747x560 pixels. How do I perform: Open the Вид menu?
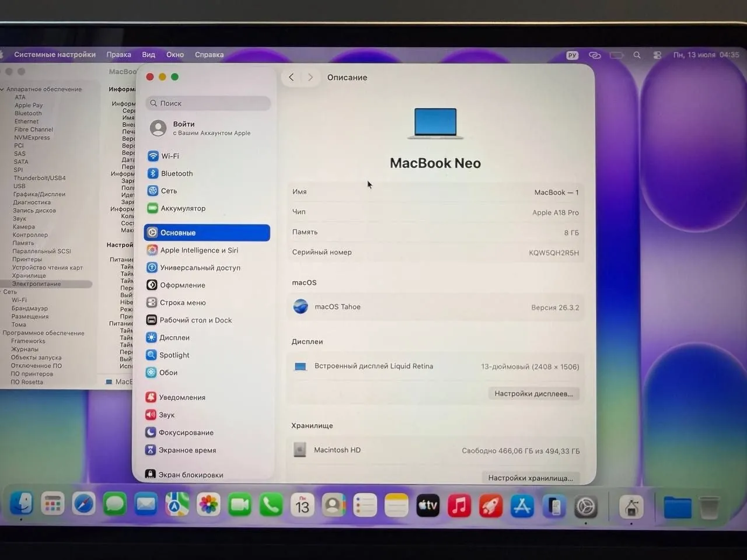click(148, 54)
